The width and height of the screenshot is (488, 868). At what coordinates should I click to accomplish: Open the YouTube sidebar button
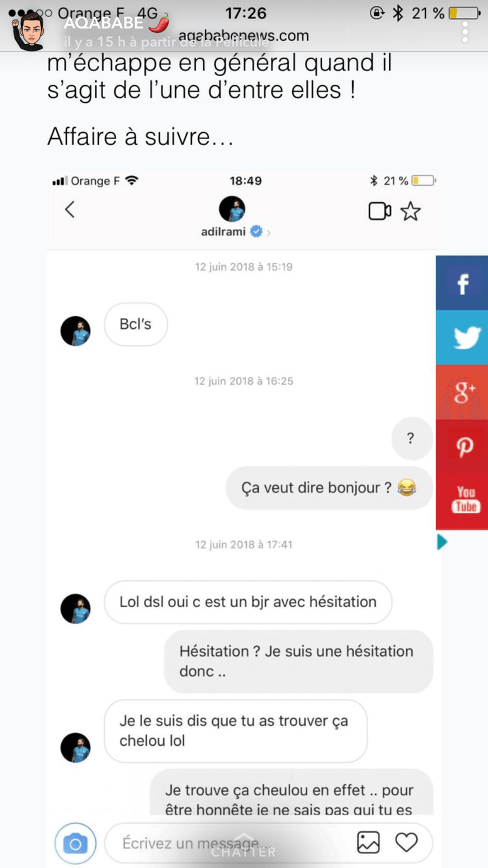click(462, 502)
